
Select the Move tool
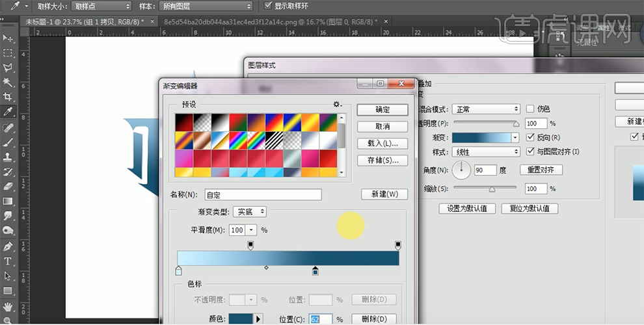pyautogui.click(x=8, y=38)
